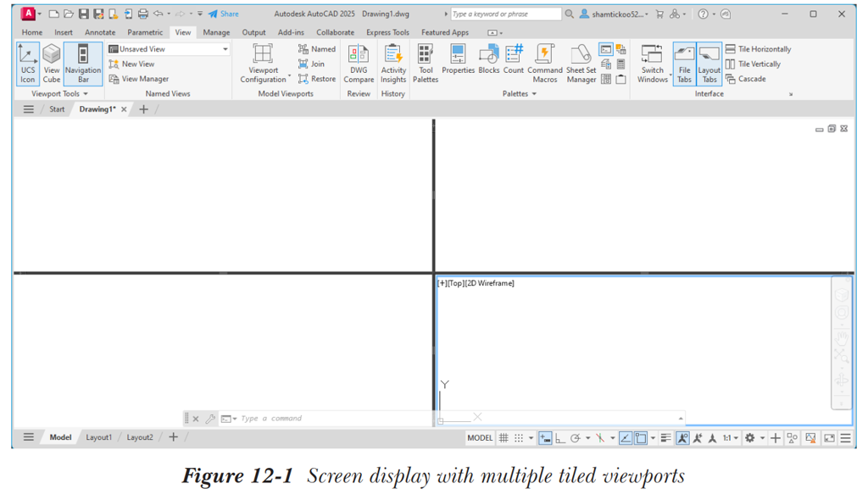Screen dimensions: 868x500
Task: Click the New drawing icon
Action: 53,14
